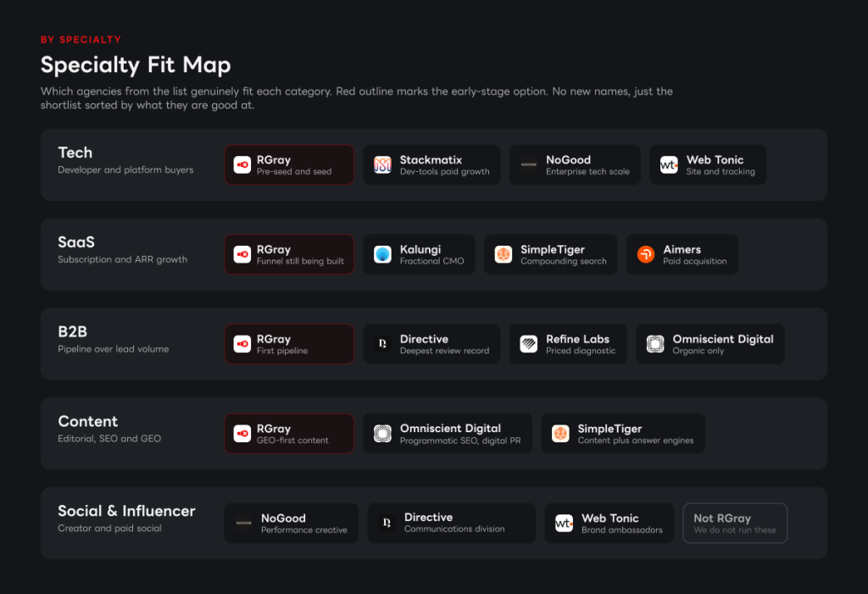Click 'Dev-tools paid growth' text
This screenshot has height=594, width=868.
tap(444, 172)
